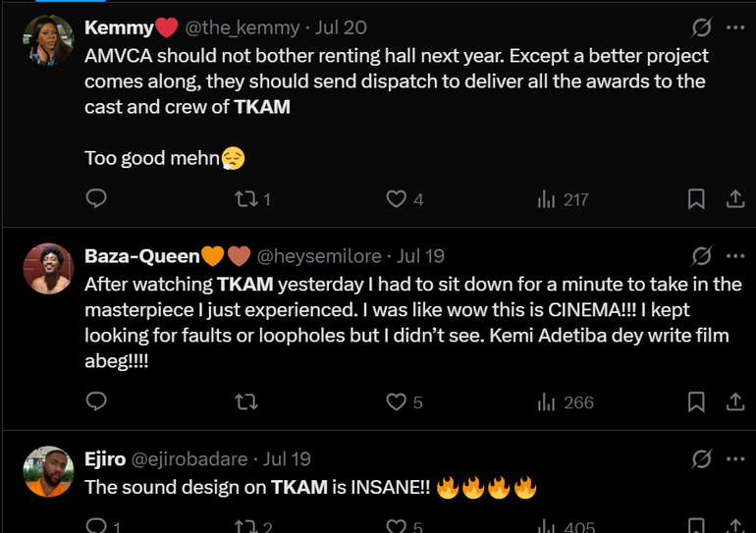This screenshot has width=756, height=533.
Task: Open more options on Kemmy's tweet
Action: pos(734,27)
